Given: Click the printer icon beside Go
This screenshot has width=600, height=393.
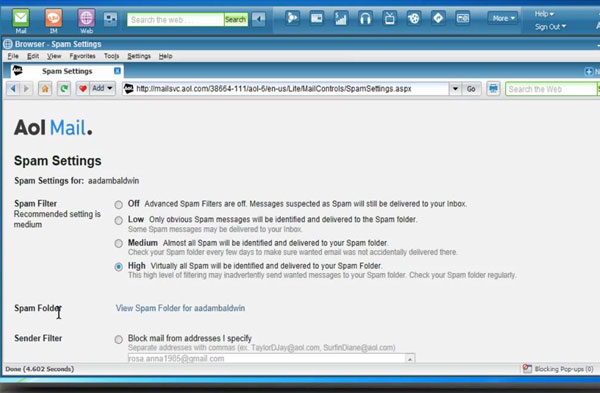Looking at the screenshot, I should coord(493,89).
